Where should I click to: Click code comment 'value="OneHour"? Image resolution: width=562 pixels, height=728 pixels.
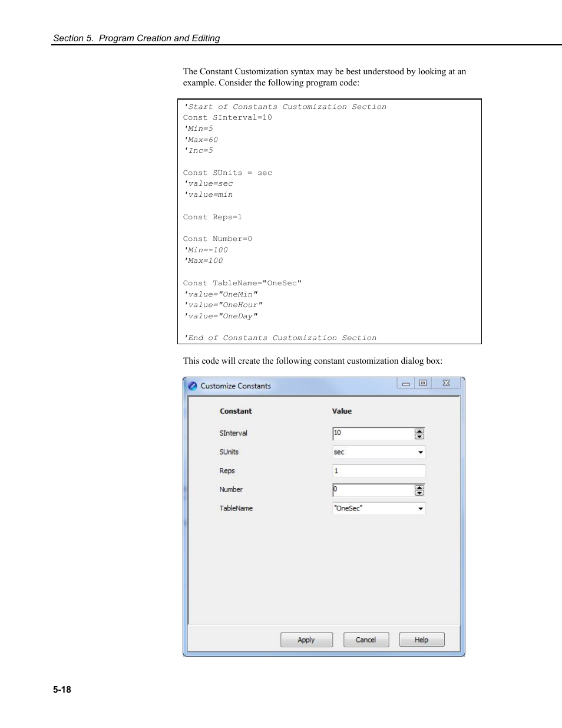[x=223, y=305]
